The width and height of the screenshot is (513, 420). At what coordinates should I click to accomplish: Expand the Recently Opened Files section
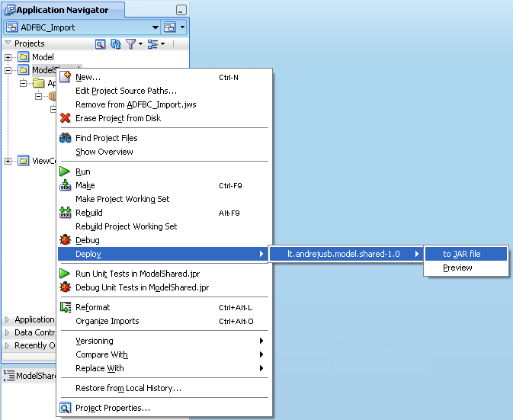(x=7, y=345)
